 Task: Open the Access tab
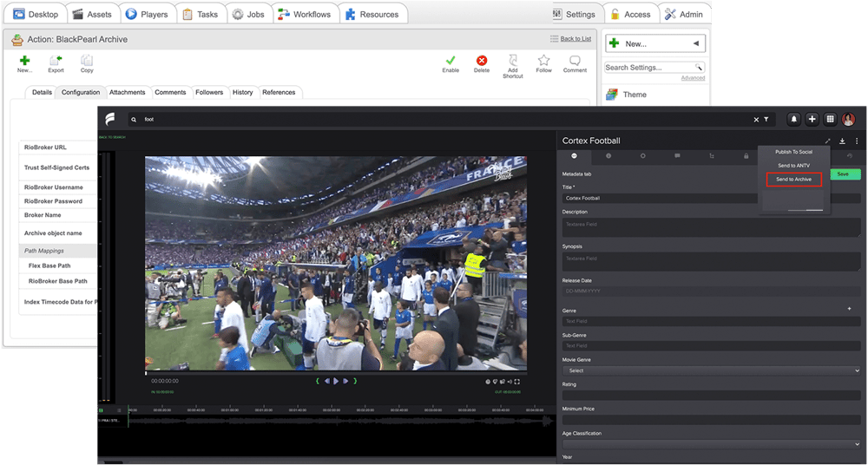pos(630,15)
